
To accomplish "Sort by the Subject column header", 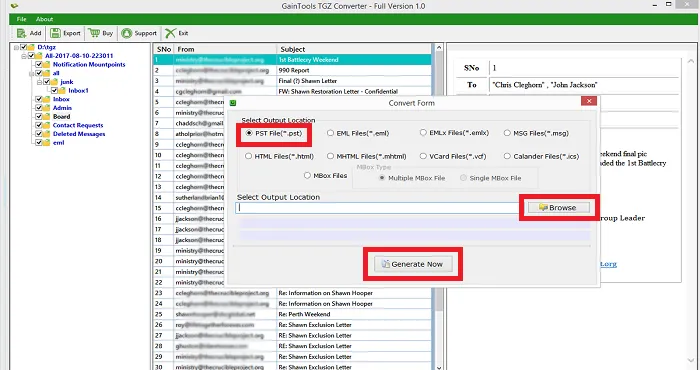I will (x=354, y=49).
